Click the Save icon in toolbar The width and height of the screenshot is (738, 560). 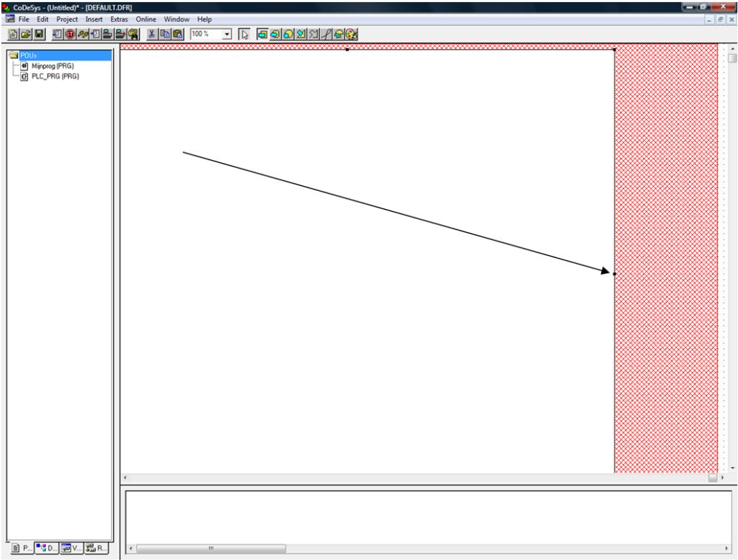38,34
